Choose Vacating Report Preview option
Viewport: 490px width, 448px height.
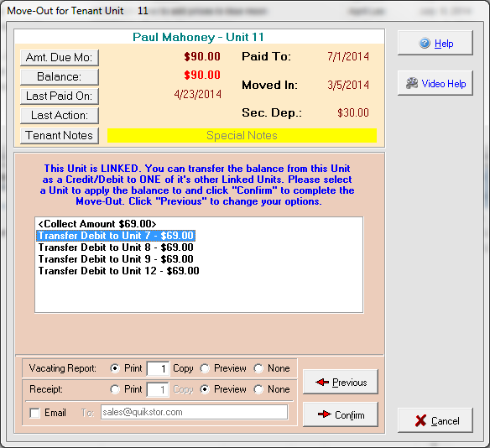click(205, 368)
